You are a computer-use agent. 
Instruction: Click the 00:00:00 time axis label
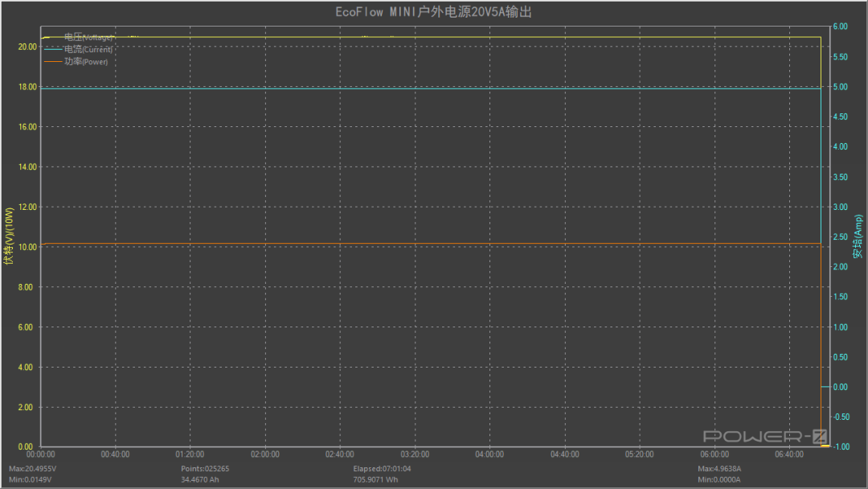[40, 454]
